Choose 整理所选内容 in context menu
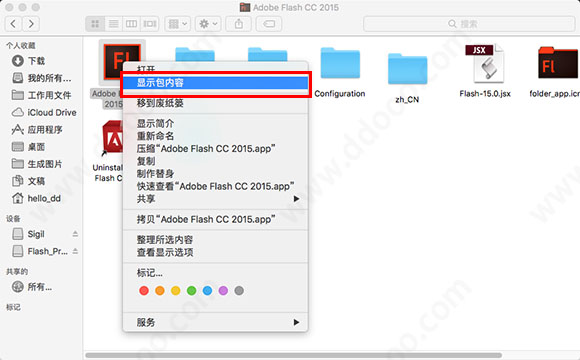 215,240
